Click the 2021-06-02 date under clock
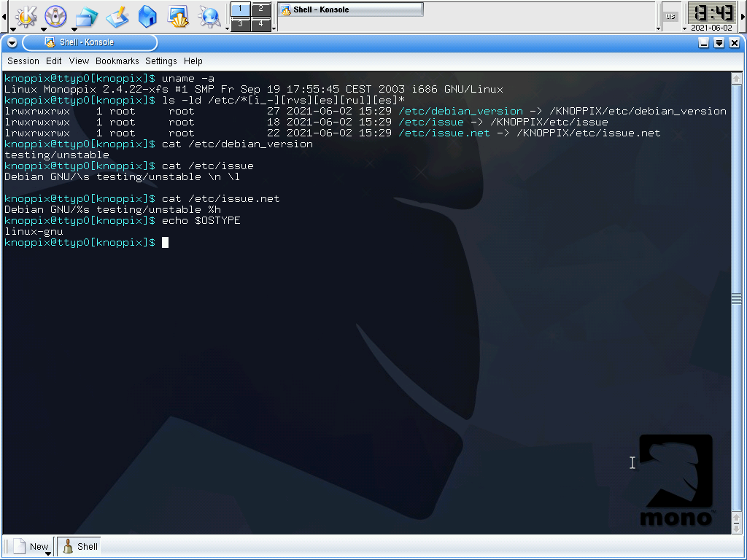 point(712,28)
